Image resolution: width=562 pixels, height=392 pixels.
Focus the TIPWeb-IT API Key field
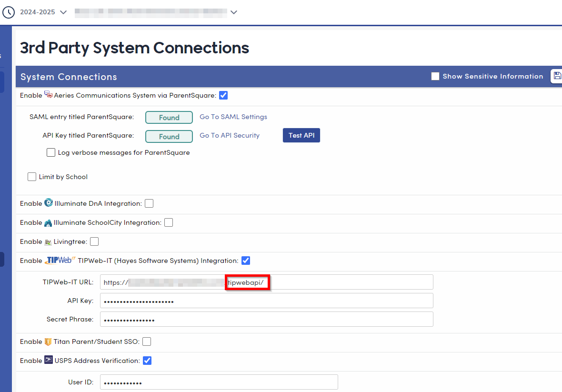click(267, 301)
